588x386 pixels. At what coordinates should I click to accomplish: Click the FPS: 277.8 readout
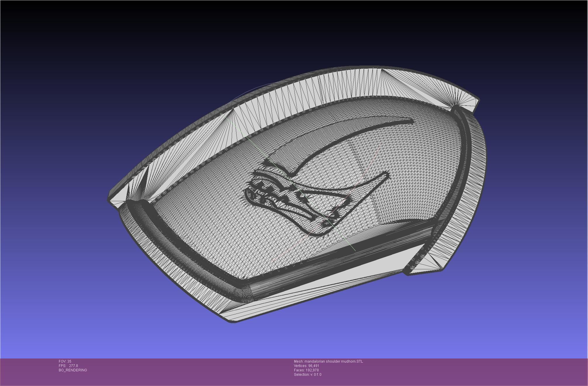(x=68, y=366)
